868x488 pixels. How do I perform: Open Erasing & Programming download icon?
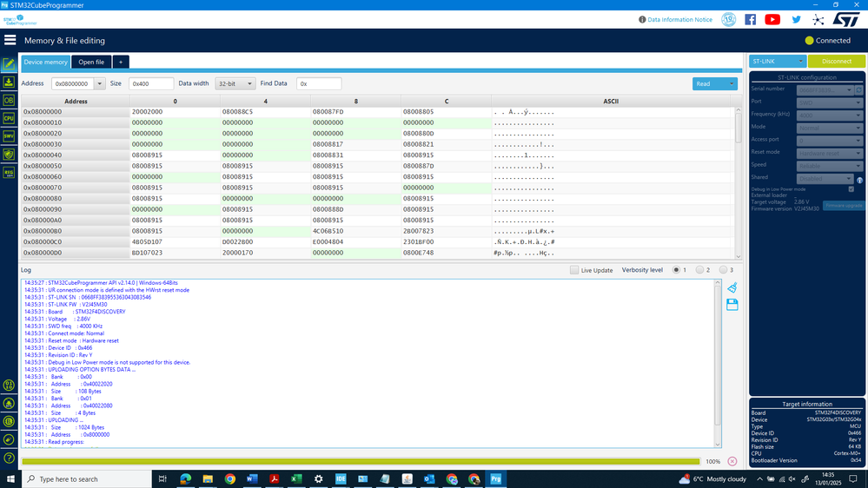(x=9, y=82)
